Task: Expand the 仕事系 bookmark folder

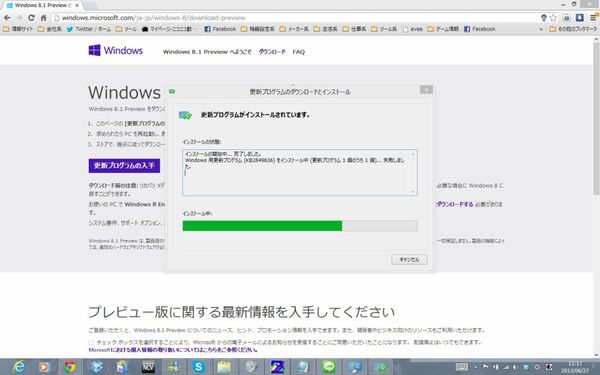Action: [x=354, y=29]
